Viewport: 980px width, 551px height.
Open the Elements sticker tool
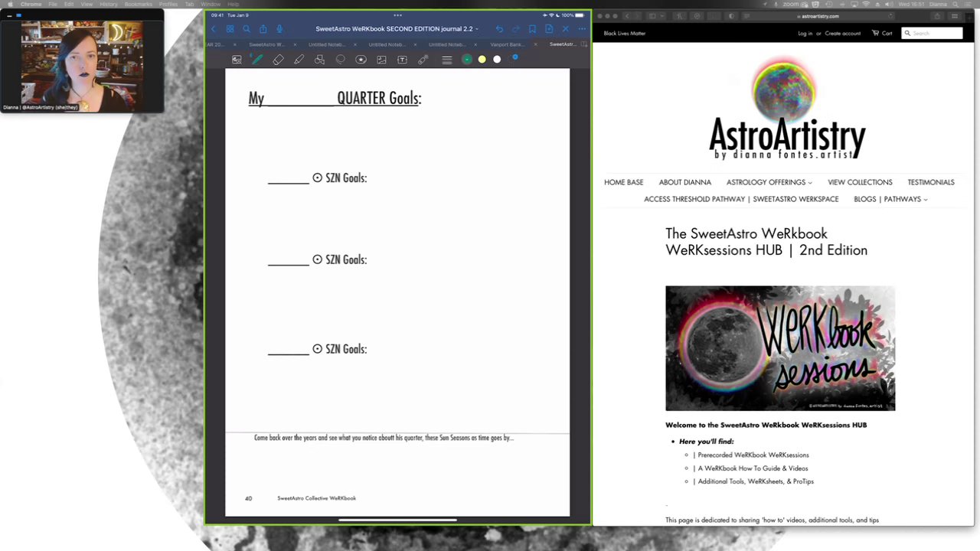361,60
